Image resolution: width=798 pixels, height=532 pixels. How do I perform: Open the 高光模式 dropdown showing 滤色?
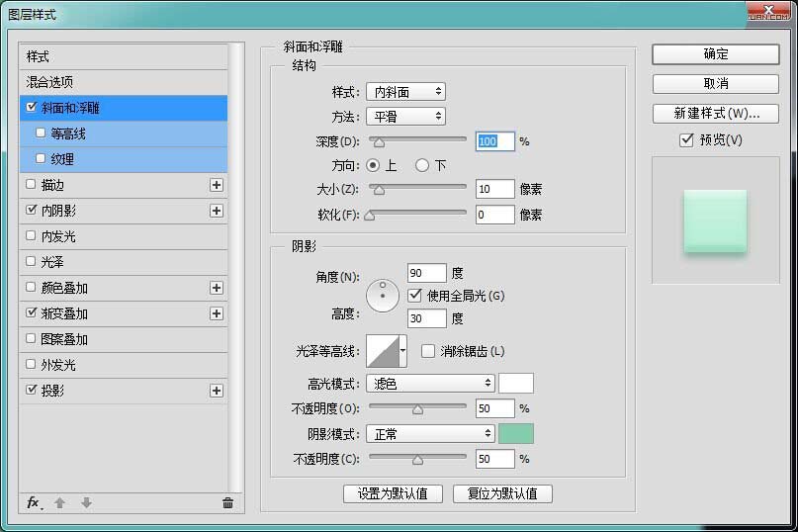point(430,383)
